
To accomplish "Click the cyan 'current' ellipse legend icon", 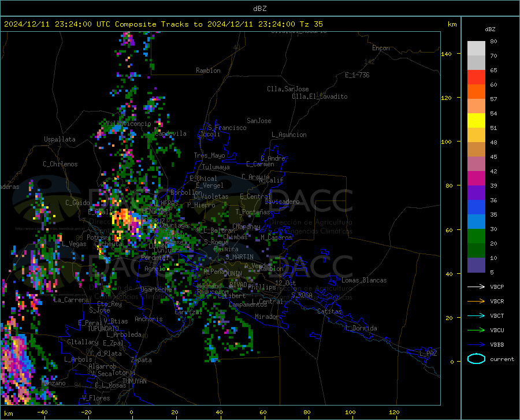I will (476, 359).
